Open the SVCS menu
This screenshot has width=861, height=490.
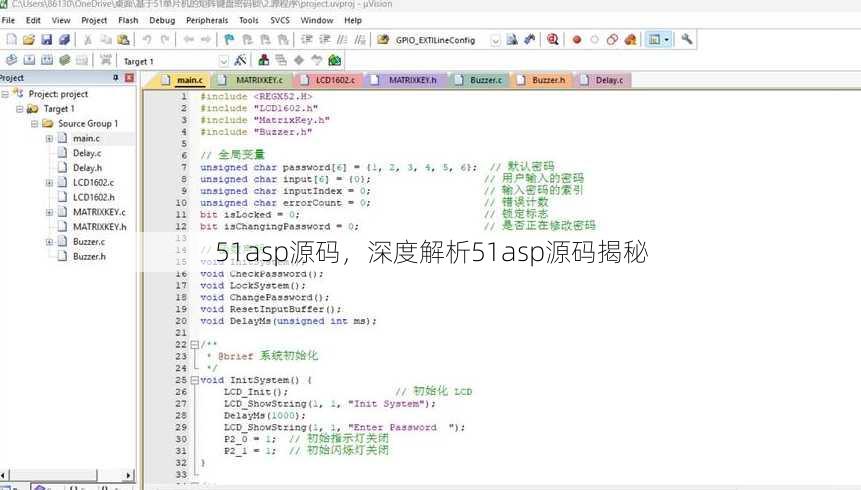click(x=279, y=20)
